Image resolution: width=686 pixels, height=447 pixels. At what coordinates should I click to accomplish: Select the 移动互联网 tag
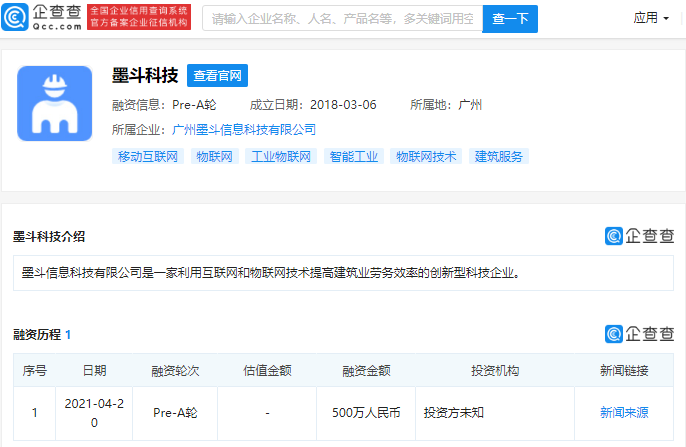148,156
